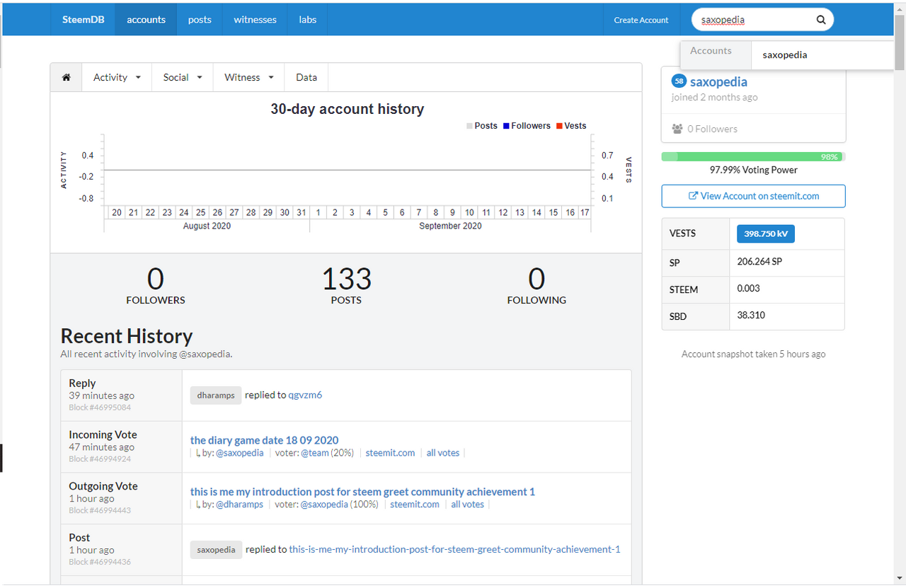Open the Data tab
The image size is (906, 588).
306,77
